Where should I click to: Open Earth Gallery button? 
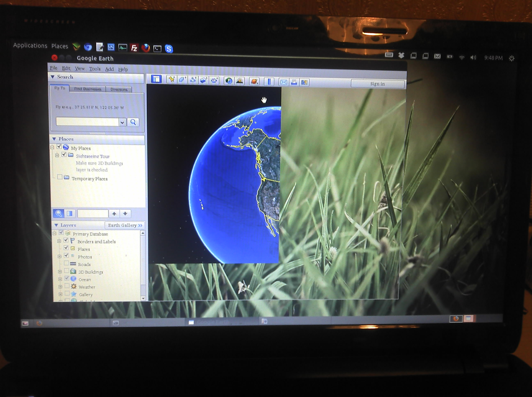(x=125, y=225)
